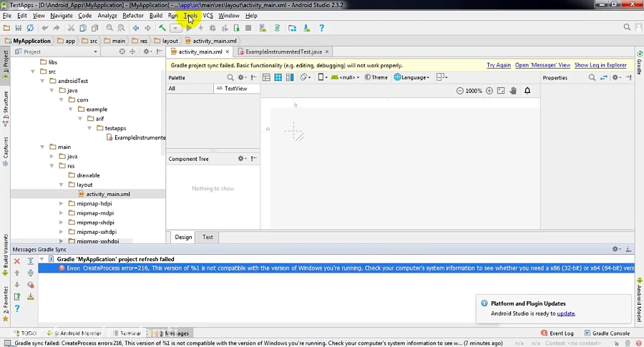
Task: Click the Search Everywhere magnifier top right
Action: coord(627,27)
